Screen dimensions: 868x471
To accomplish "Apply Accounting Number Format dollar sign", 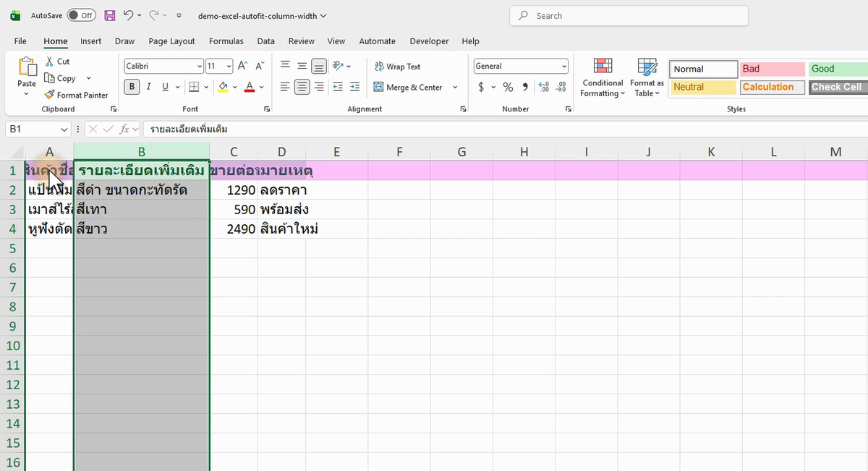I will (x=482, y=87).
